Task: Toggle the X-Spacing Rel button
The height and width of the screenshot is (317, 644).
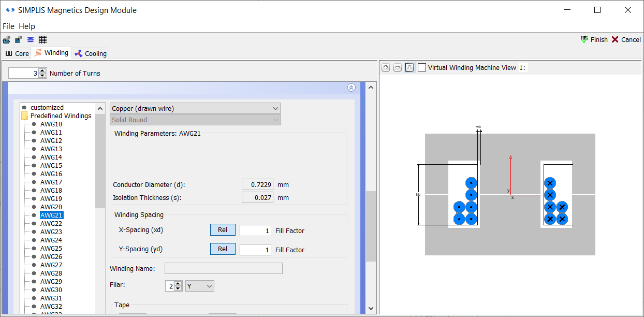Action: [223, 230]
